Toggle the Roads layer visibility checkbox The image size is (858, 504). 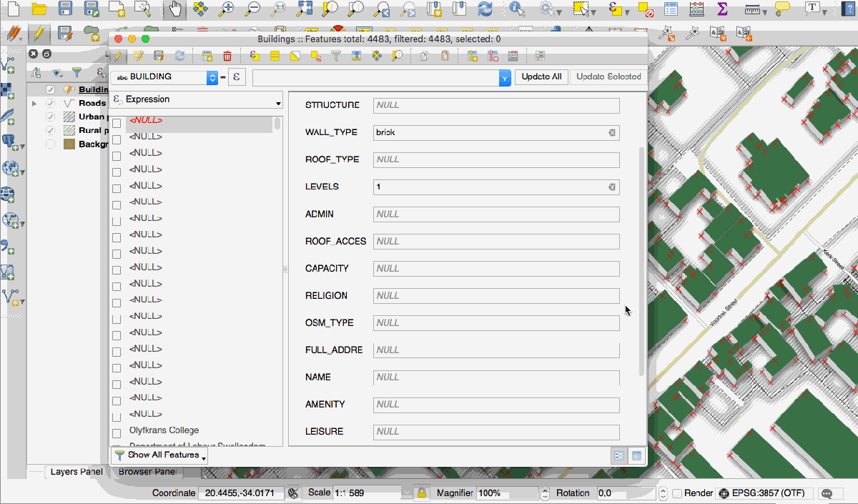(50, 103)
